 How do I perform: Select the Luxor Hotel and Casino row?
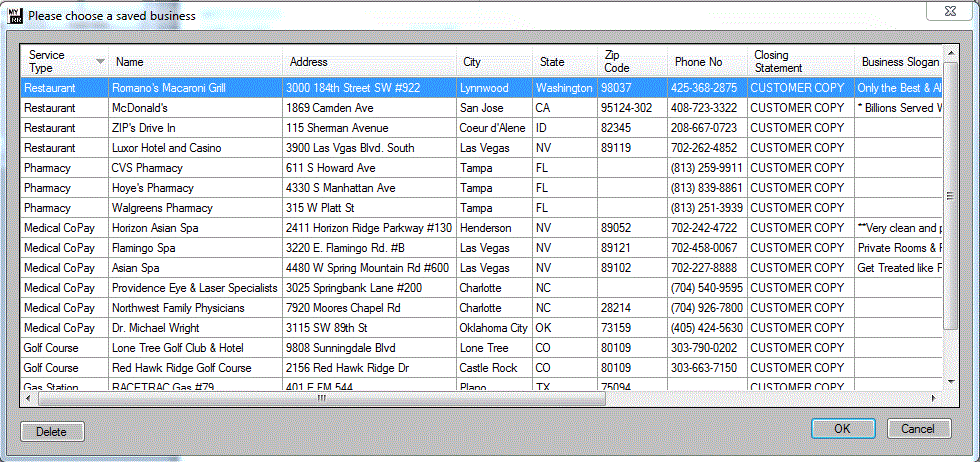click(x=481, y=148)
